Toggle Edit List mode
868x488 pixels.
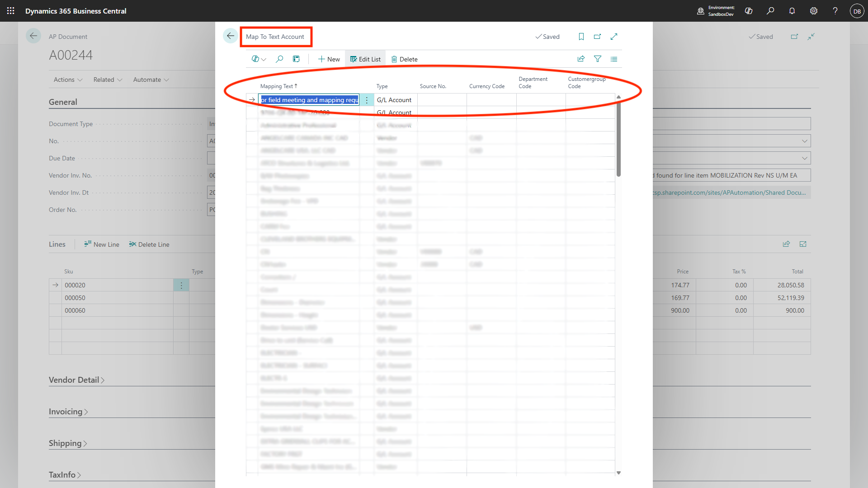365,59
